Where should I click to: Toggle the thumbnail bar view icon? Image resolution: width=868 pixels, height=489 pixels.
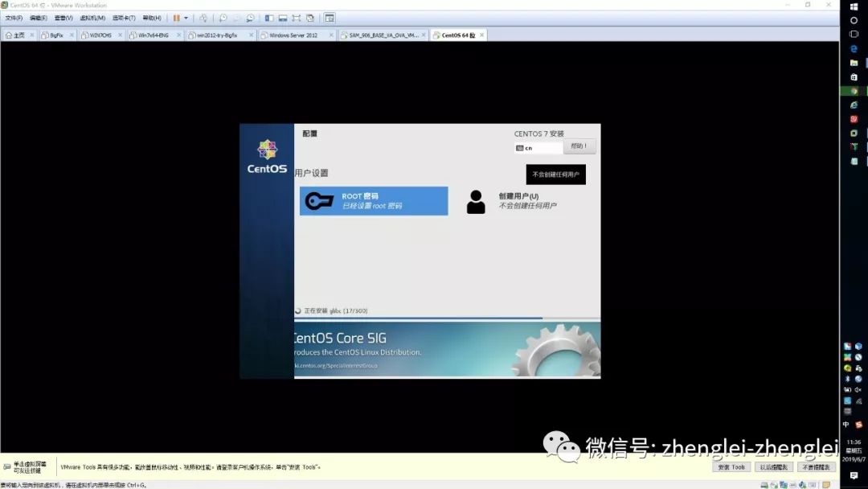[x=283, y=18]
